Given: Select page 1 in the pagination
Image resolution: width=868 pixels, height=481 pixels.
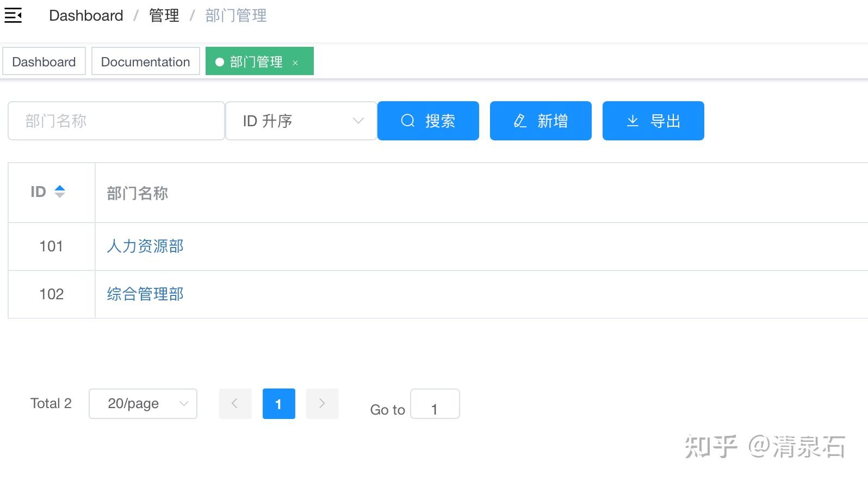Looking at the screenshot, I should coord(278,404).
